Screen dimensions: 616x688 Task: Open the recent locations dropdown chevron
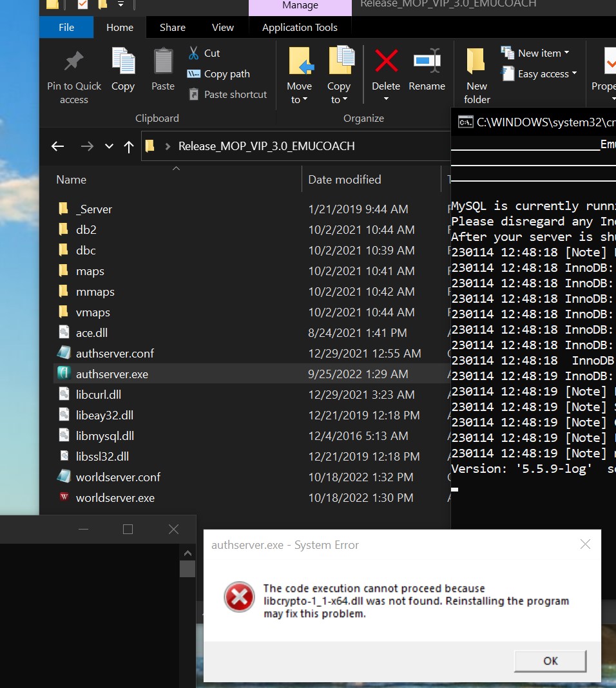tap(110, 146)
